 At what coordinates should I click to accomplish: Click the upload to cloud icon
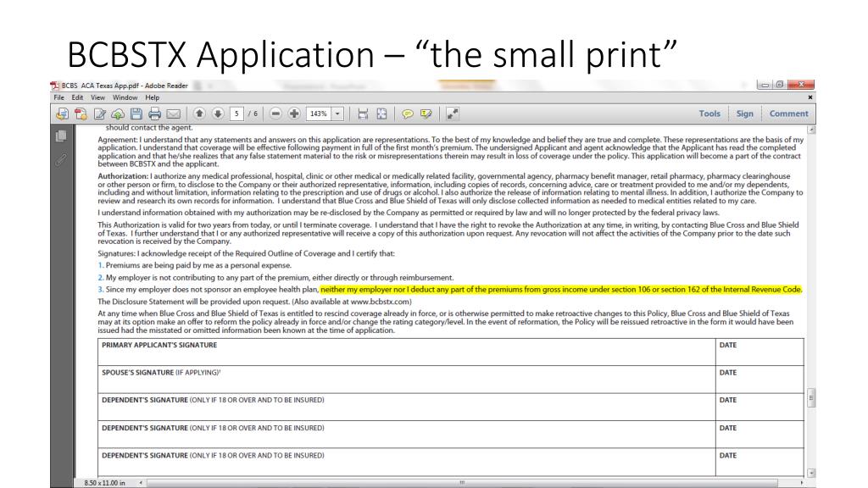click(118, 114)
